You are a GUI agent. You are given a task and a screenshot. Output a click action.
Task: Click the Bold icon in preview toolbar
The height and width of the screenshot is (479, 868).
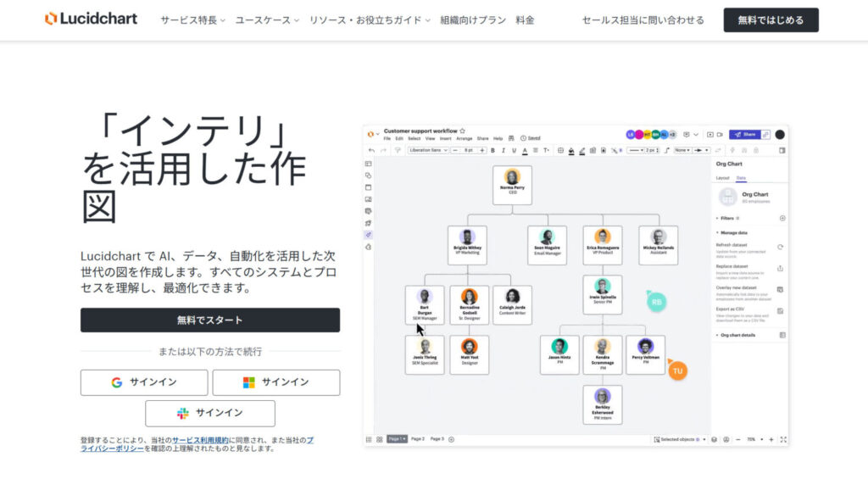point(492,150)
